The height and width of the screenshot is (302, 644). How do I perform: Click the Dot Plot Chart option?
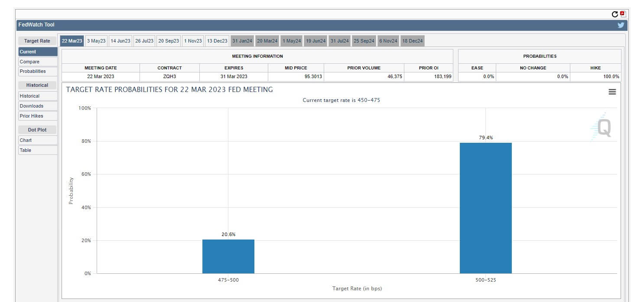tap(37, 140)
